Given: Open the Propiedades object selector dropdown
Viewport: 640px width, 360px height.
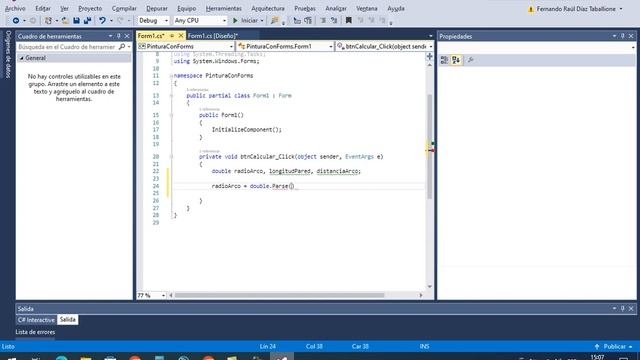Looking at the screenshot, I should coord(633,48).
